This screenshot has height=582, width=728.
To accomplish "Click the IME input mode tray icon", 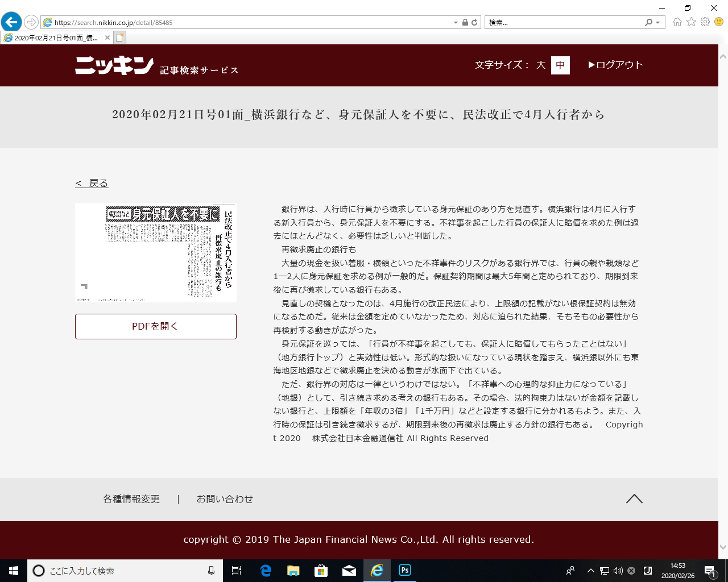I will [647, 571].
